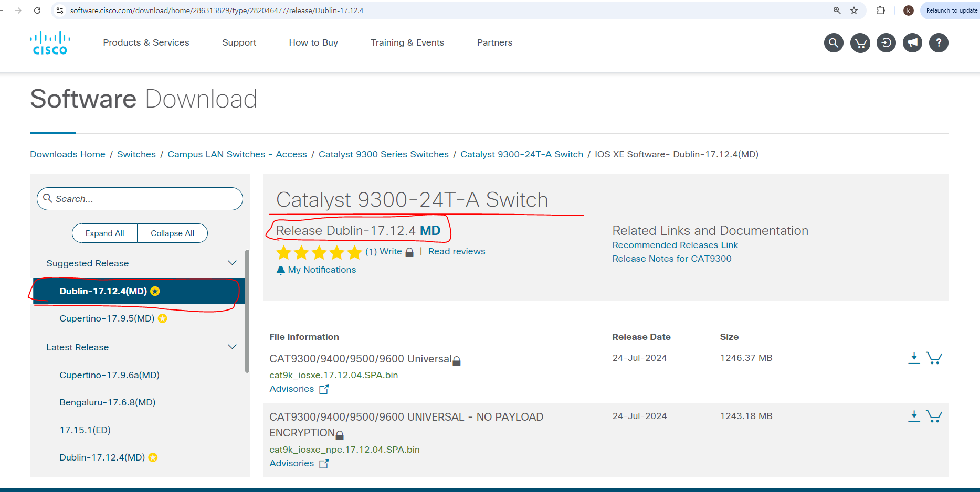980x492 pixels.
Task: Click the file name cat9k_iosxe_npe.17.12.04.SPA.bin
Action: point(344,450)
